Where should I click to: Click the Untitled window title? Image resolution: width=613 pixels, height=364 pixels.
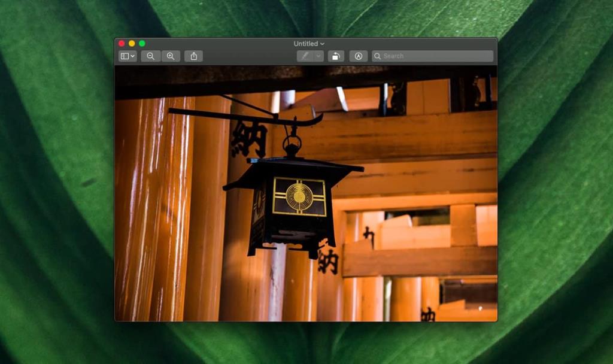pyautogui.click(x=306, y=43)
